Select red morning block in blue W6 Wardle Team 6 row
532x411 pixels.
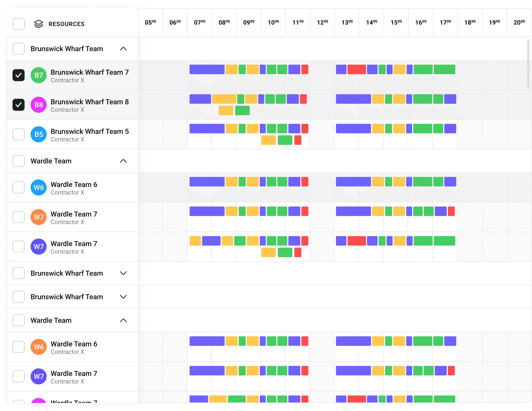(x=305, y=182)
